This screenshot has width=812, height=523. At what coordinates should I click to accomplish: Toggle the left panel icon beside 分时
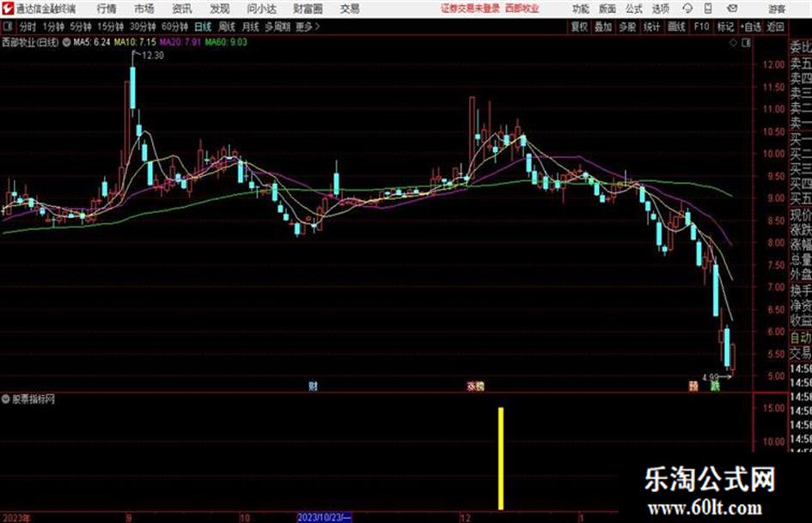click(8, 27)
